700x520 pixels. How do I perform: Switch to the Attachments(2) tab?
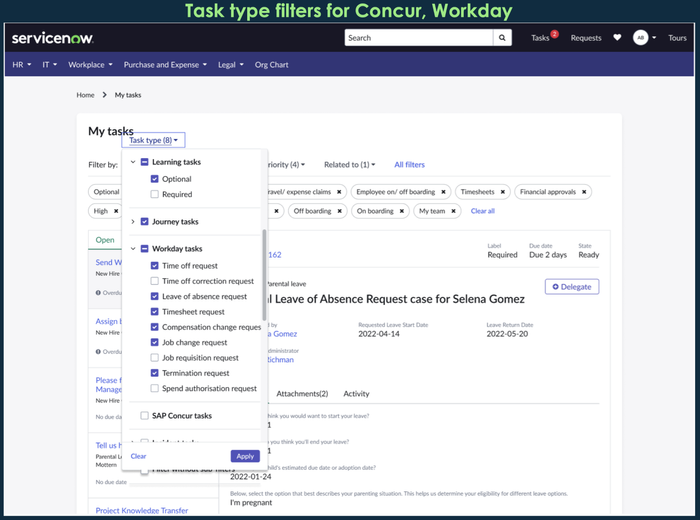tap(302, 394)
